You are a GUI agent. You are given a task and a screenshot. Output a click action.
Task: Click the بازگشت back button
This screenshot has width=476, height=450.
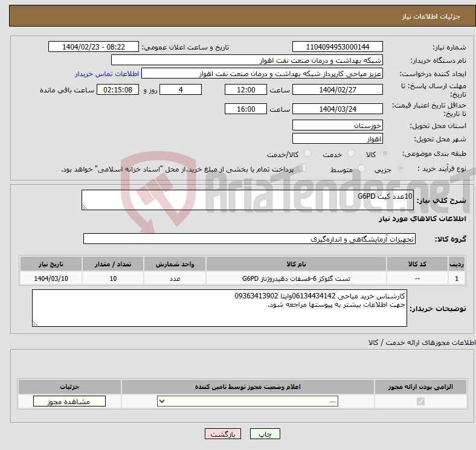[x=223, y=434]
